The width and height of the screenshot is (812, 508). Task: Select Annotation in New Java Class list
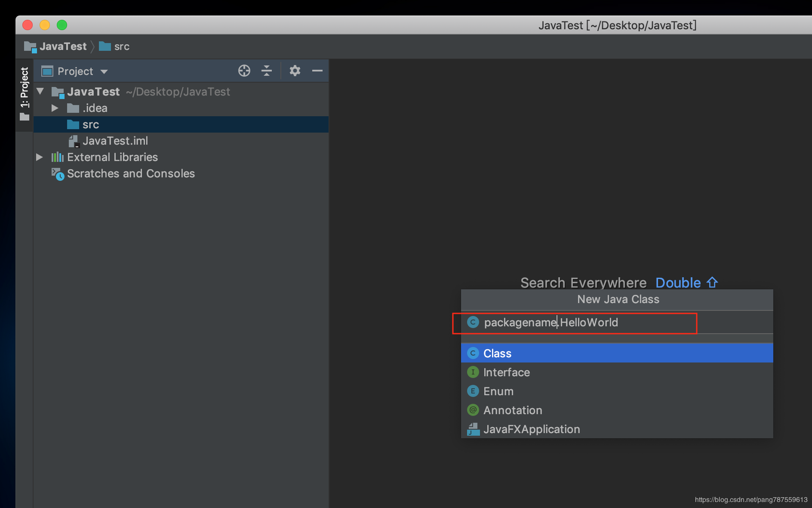617,410
